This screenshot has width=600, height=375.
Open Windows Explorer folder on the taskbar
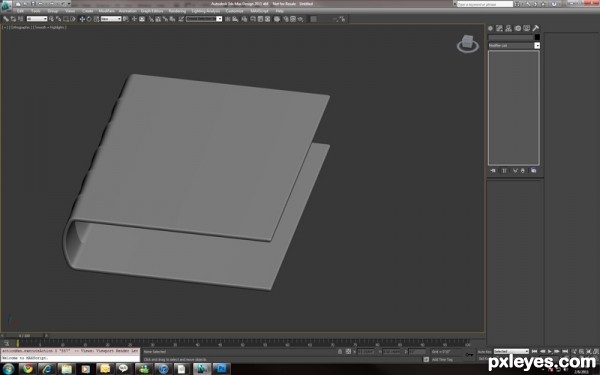[66, 369]
